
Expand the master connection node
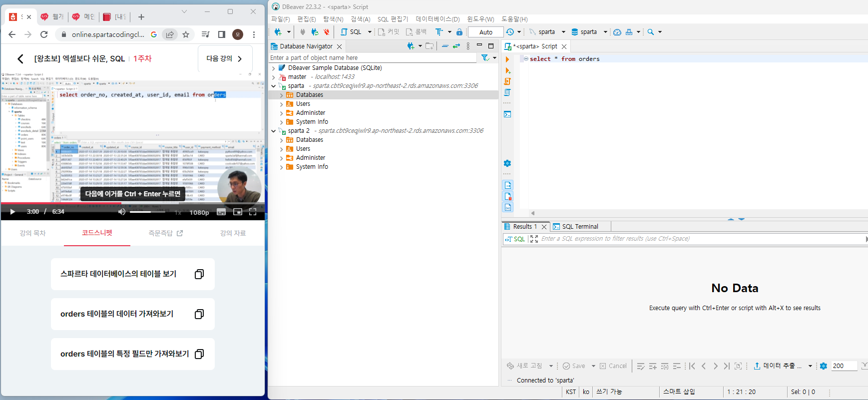(273, 77)
